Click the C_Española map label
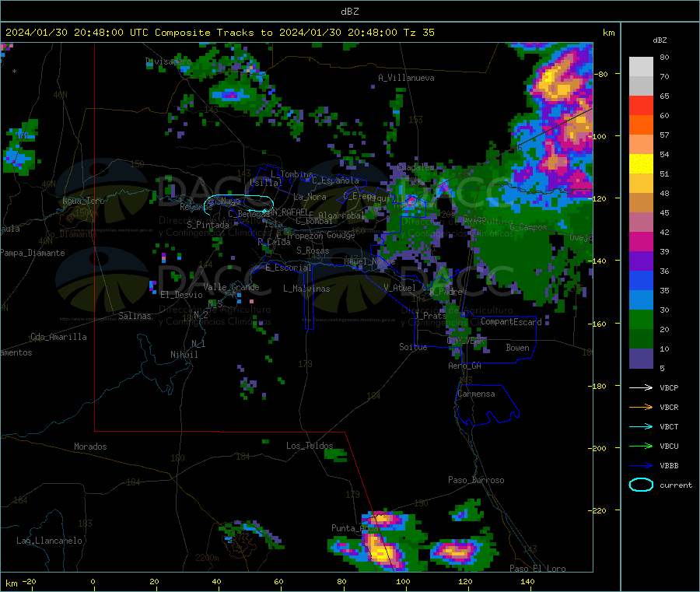700x592 pixels. [x=335, y=180]
